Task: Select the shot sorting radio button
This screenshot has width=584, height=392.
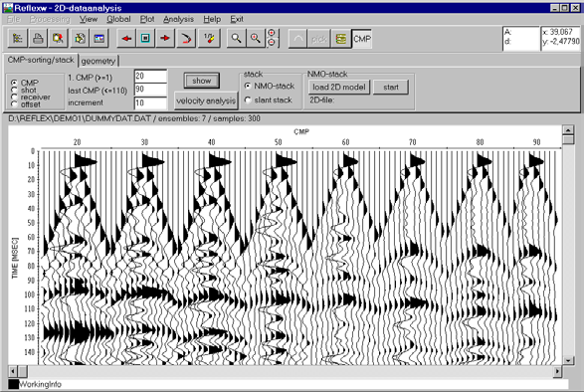Action: [x=15, y=91]
